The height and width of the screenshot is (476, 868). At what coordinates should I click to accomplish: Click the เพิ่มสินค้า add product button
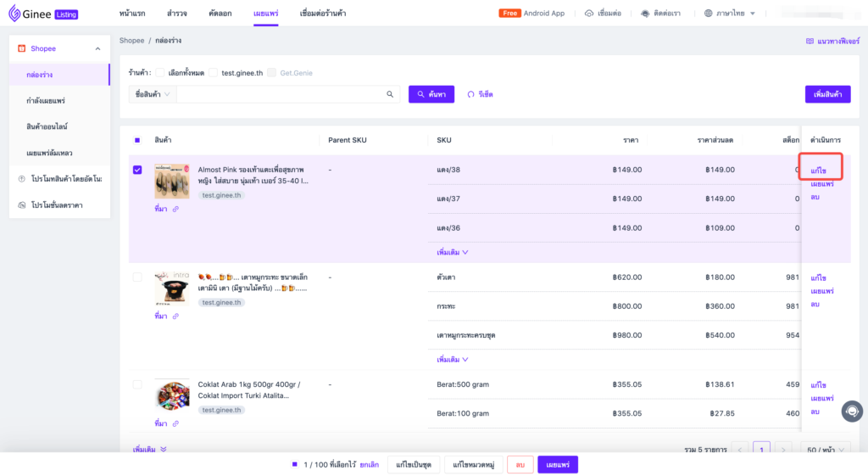point(826,94)
